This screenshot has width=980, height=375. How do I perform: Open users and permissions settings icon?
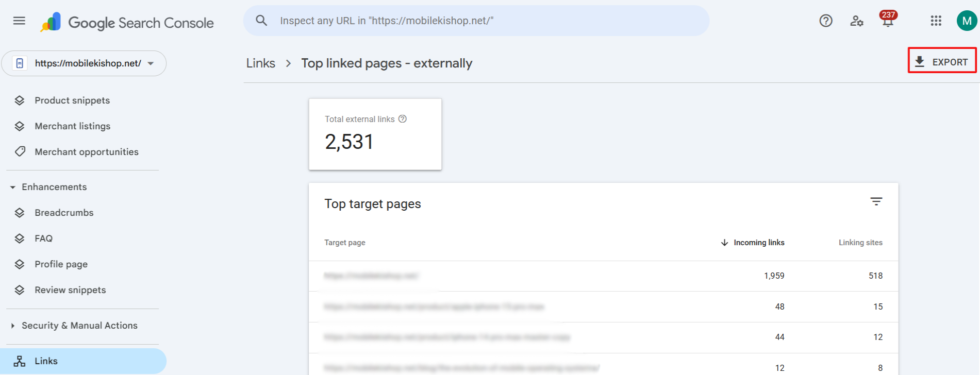click(856, 21)
